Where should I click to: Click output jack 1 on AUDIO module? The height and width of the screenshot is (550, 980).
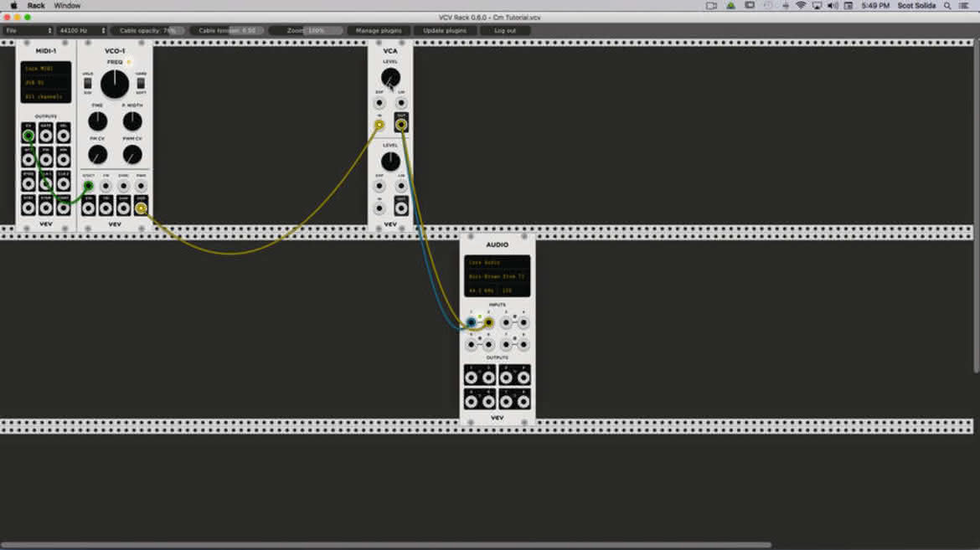pyautogui.click(x=472, y=377)
